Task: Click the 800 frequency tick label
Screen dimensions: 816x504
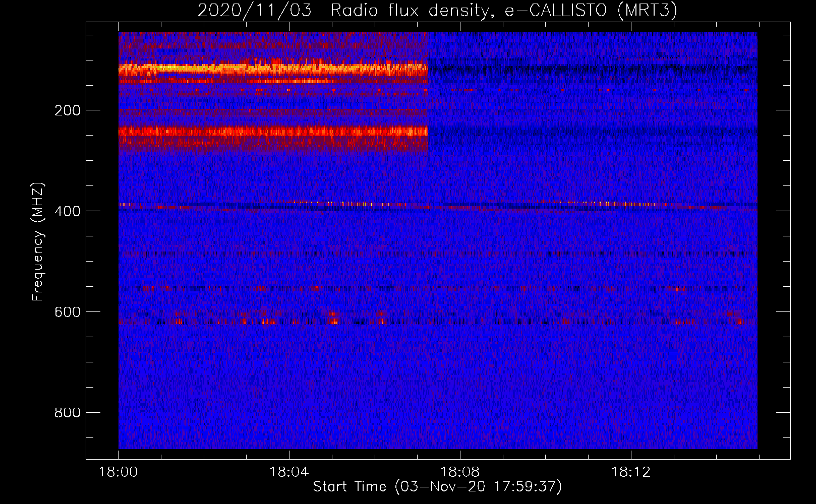Action: tap(68, 413)
